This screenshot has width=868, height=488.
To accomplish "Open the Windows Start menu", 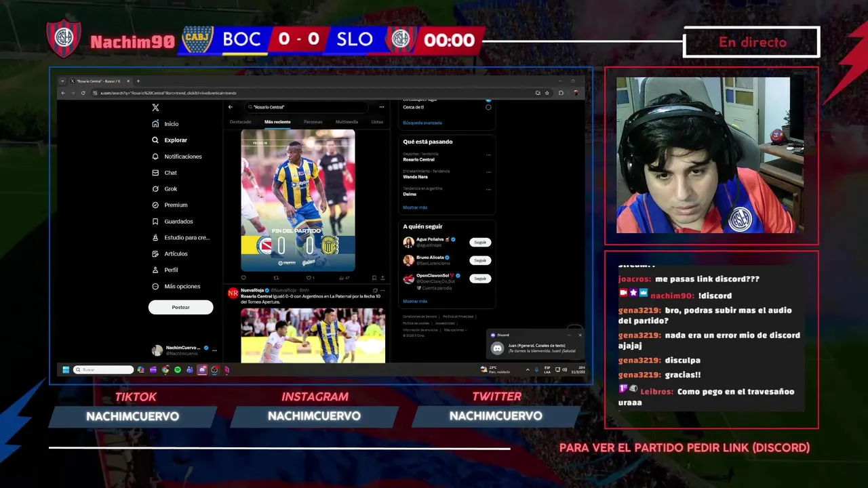I will (x=66, y=369).
